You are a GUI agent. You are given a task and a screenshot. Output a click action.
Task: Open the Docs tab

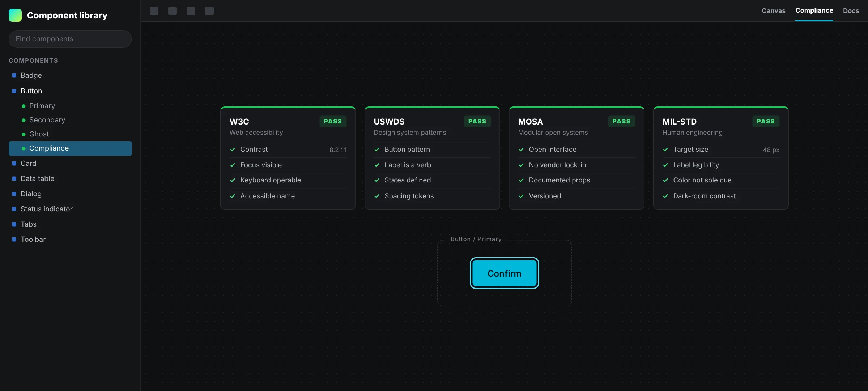coord(851,11)
